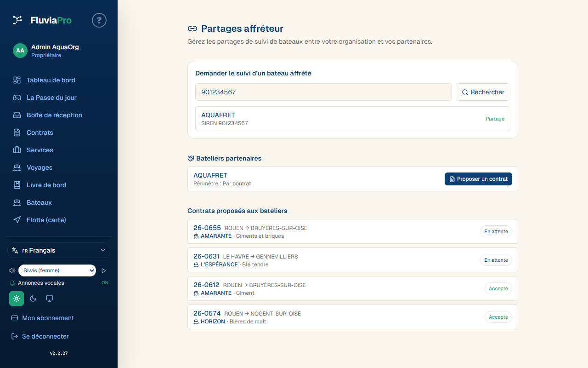588x368 pixels.
Task: Open Mon abonnement link
Action: 48,318
